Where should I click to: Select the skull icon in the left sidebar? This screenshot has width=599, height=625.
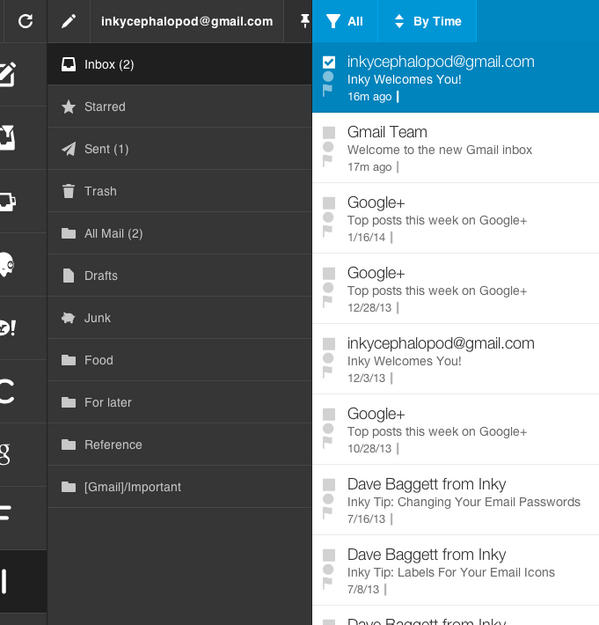click(7, 264)
